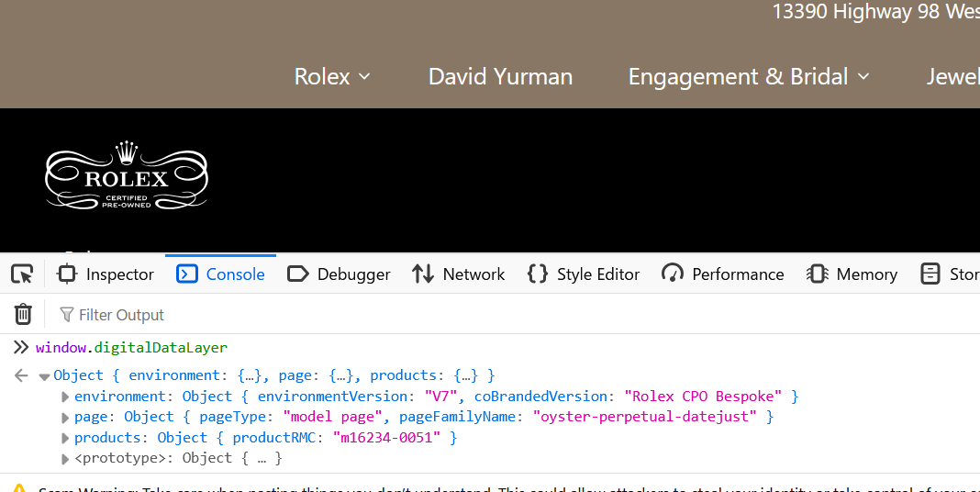This screenshot has width=980, height=492.
Task: Click the Inspector tab icon
Action: point(66,274)
